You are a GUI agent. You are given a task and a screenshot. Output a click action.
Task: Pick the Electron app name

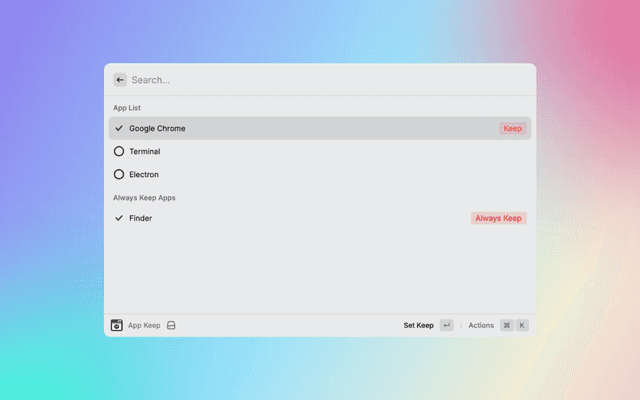tap(144, 174)
